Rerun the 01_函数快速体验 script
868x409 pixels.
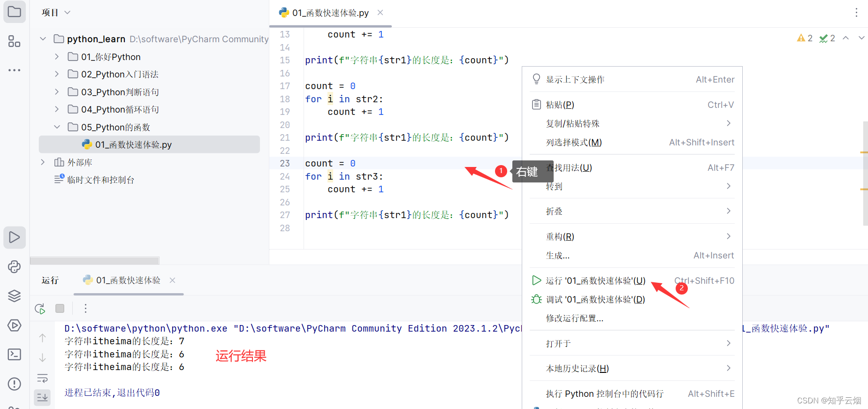40,309
